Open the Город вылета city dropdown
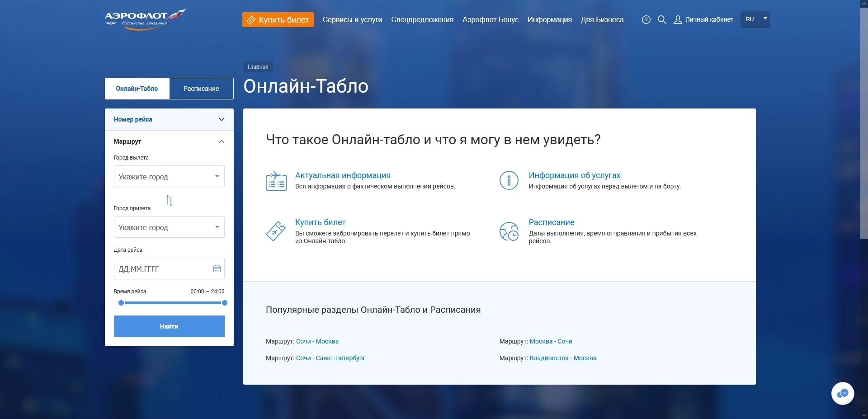Image resolution: width=868 pixels, height=419 pixels. pyautogui.click(x=169, y=177)
